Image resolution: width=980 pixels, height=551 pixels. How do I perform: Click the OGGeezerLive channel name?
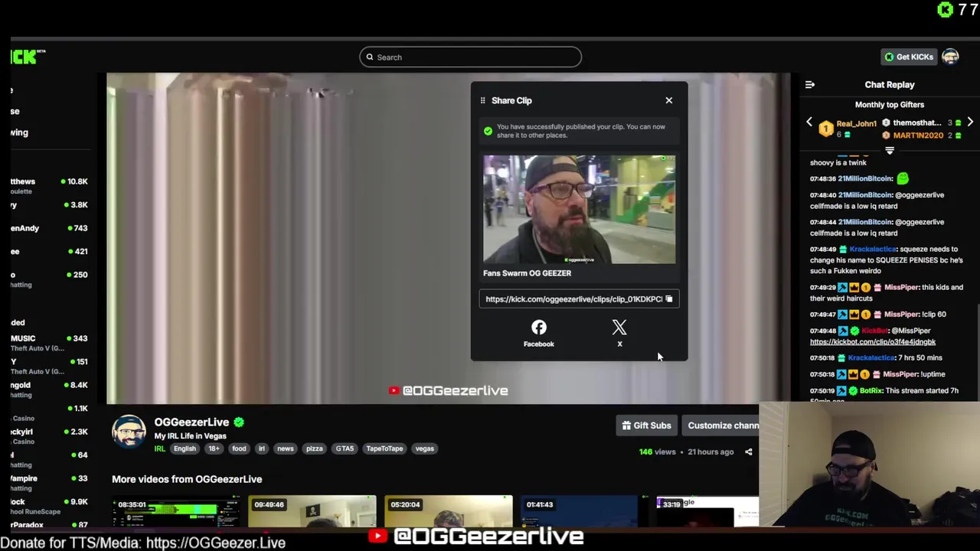191,422
